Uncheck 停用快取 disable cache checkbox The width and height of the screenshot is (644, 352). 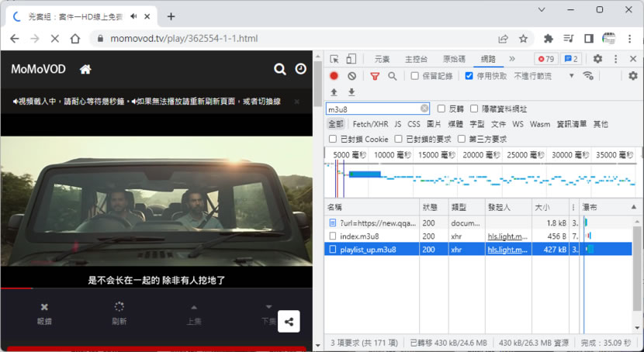(469, 76)
